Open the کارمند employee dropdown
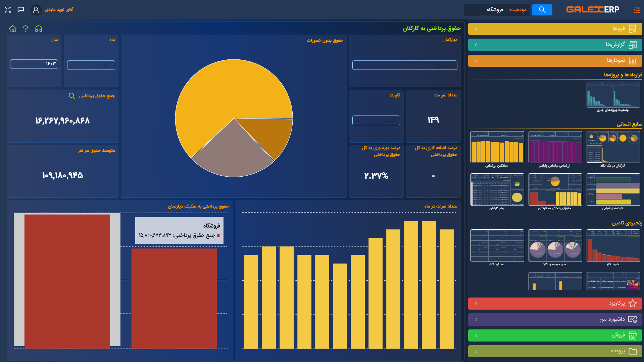 [x=376, y=120]
